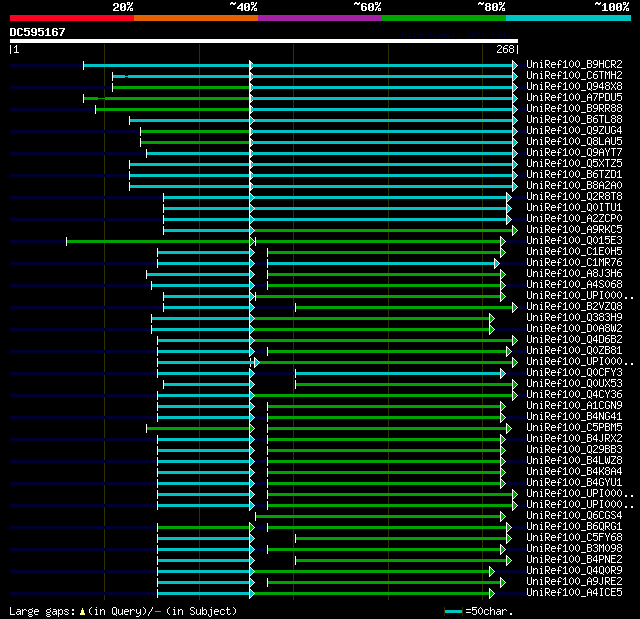Click the UniRef100_Q9AYT7 hit
Viewport: 640px width, 619px height.
[x=574, y=153]
